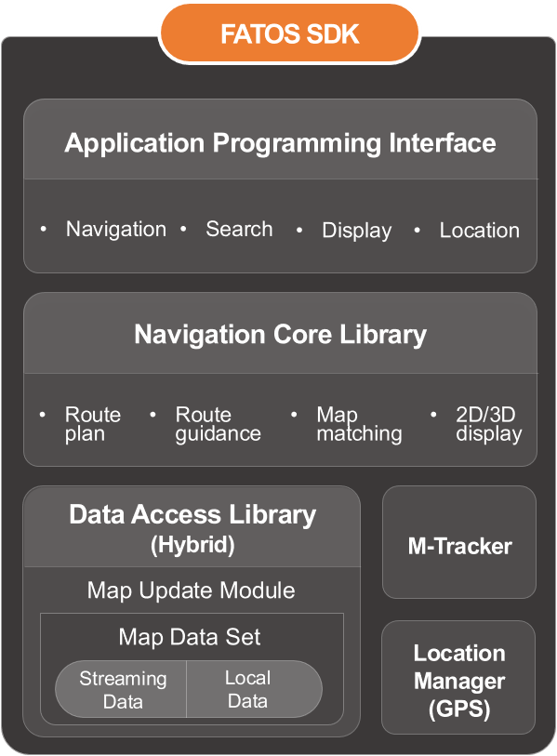This screenshot has width=557, height=756.
Task: Choose the Streaming Data segment
Action: [121, 689]
